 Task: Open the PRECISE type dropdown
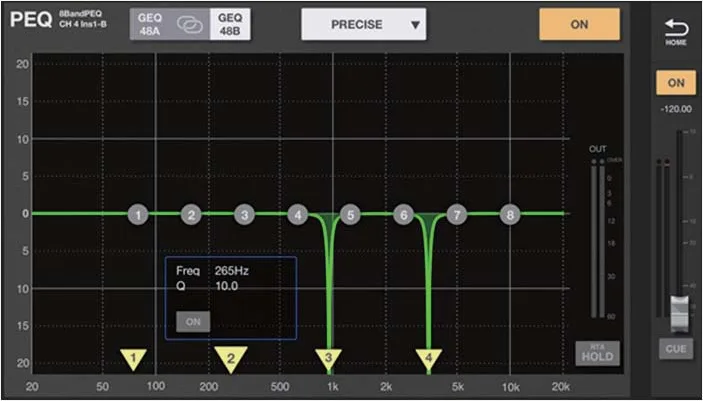click(x=364, y=24)
